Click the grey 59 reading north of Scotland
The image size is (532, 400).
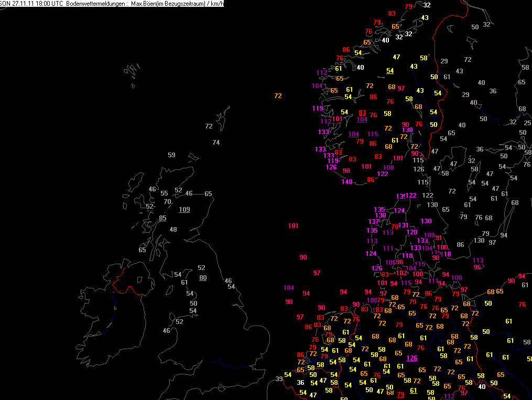[172, 155]
